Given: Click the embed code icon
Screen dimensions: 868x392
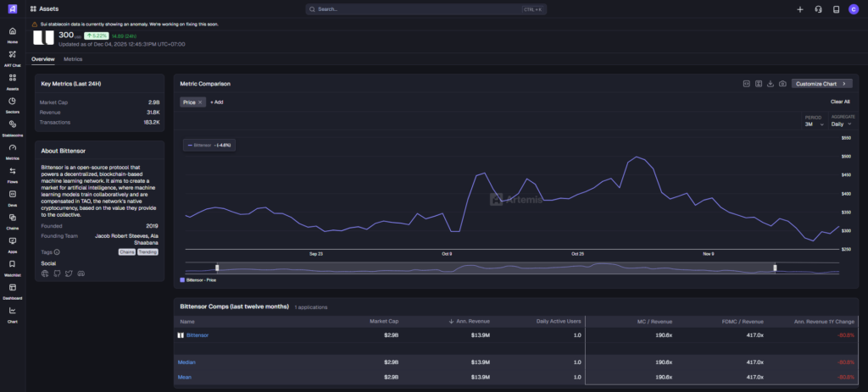Looking at the screenshot, I should pos(747,84).
